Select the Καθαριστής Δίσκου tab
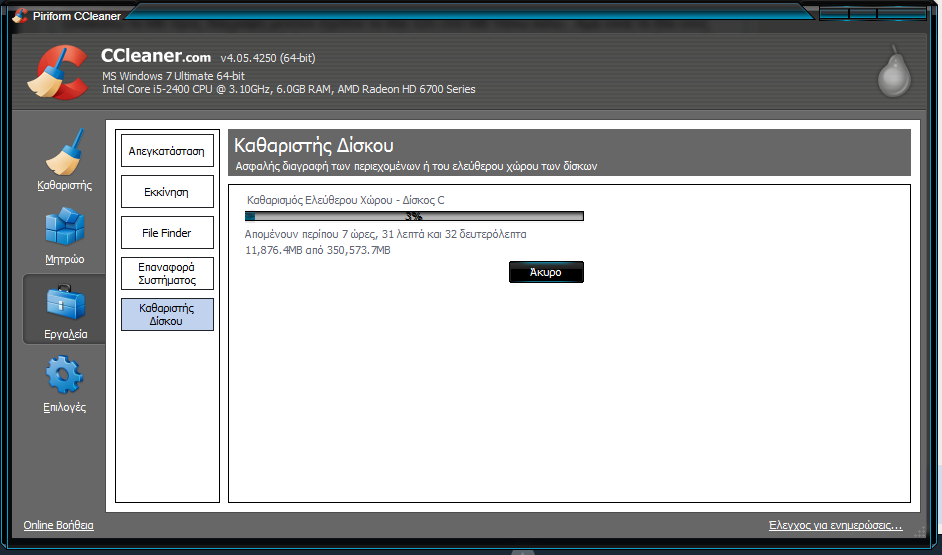The height and width of the screenshot is (555, 942). 167,314
